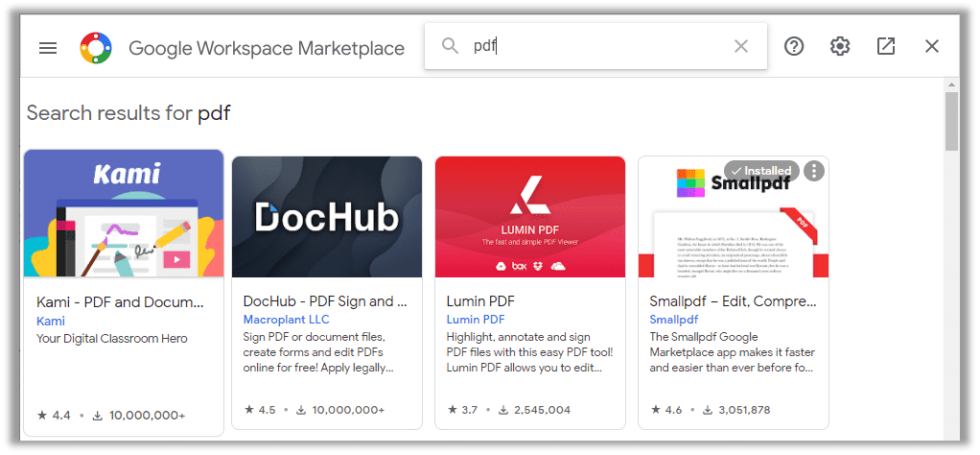This screenshot has width=980, height=455.
Task: Open Smallpdf three-dot options menu
Action: [813, 170]
